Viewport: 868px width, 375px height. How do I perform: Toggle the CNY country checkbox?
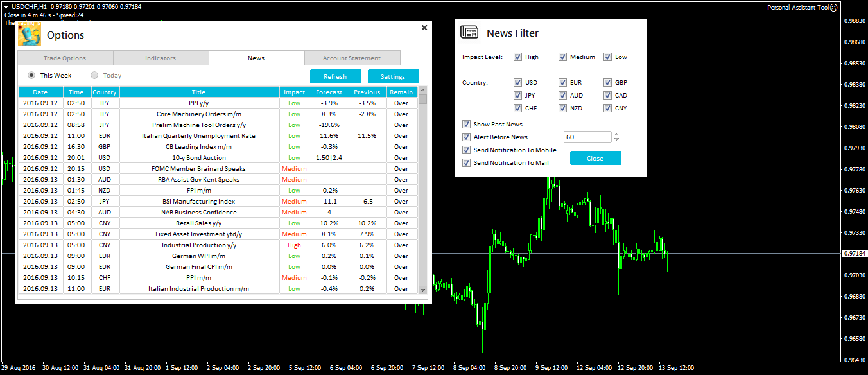(x=607, y=108)
